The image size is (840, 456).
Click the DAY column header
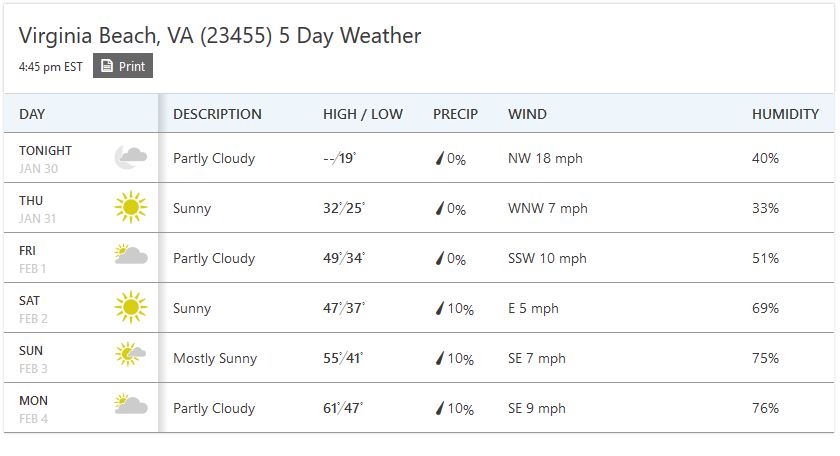tap(32, 114)
